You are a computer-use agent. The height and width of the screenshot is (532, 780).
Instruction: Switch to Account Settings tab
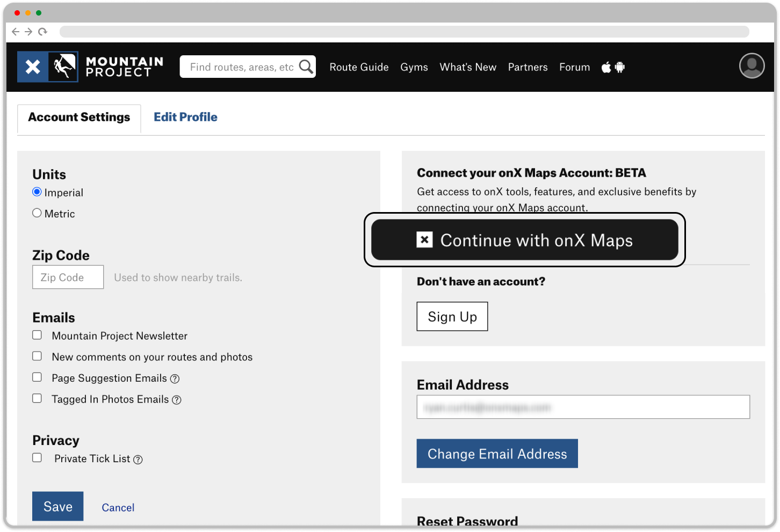(x=79, y=118)
